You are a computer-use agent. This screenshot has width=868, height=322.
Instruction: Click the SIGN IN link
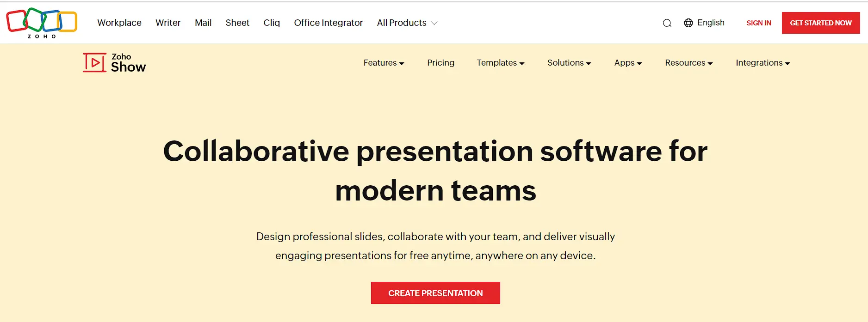(x=759, y=23)
